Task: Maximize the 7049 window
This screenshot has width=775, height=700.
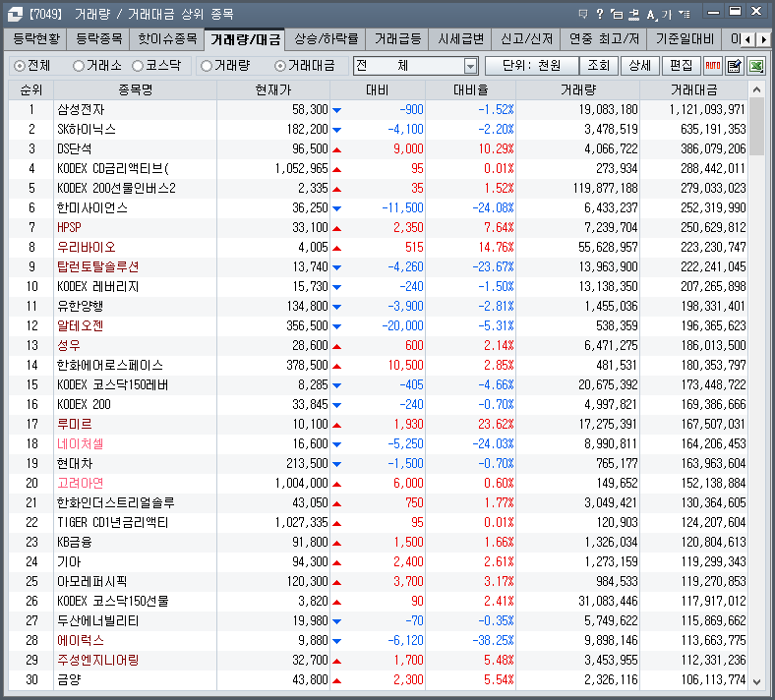Action: (736, 12)
